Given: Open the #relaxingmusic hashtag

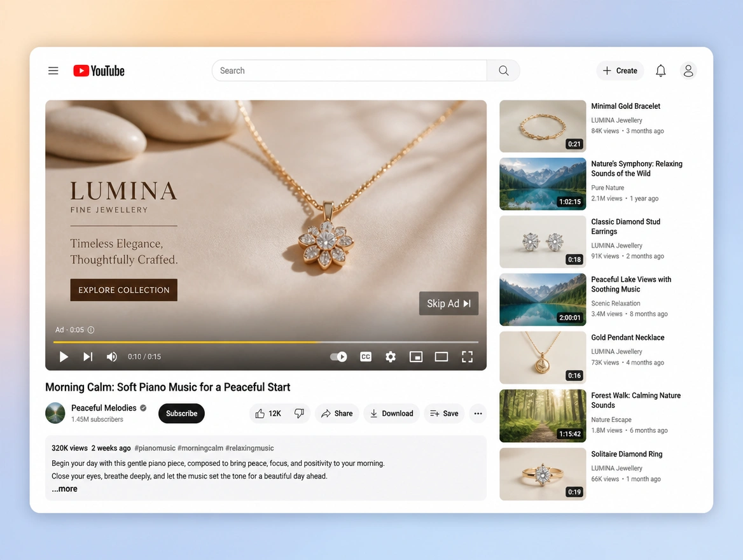Looking at the screenshot, I should pyautogui.click(x=249, y=448).
